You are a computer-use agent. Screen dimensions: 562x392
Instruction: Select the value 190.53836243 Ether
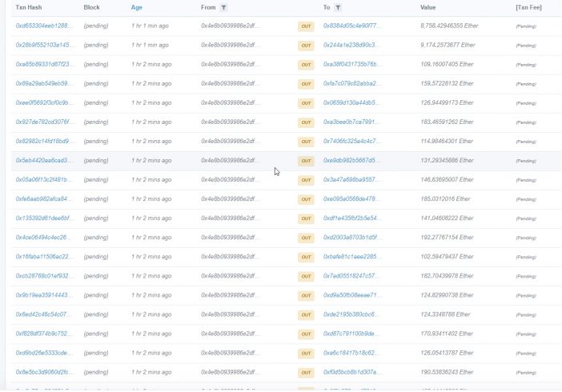pyautogui.click(x=447, y=372)
